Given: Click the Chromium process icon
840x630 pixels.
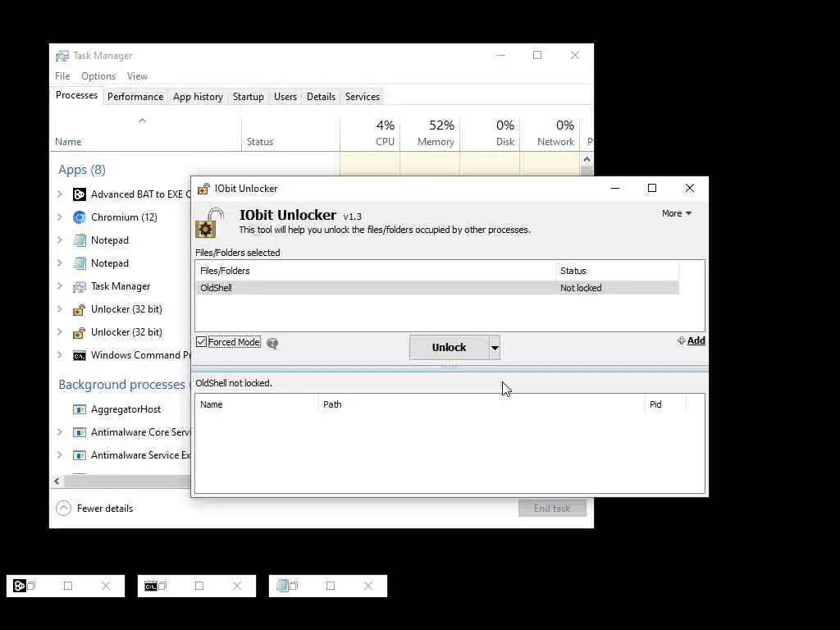Looking at the screenshot, I should coord(80,217).
